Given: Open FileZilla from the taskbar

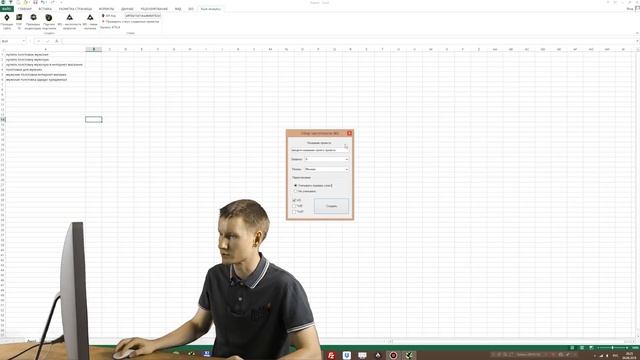Looking at the screenshot, I should pyautogui.click(x=331, y=356).
